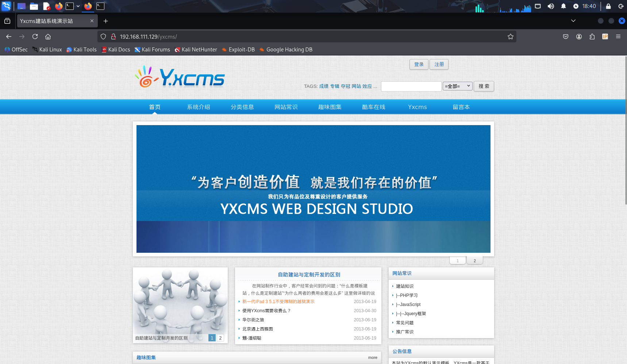The image size is (627, 364).
Task: Open Kali Linux bookmark
Action: point(47,50)
